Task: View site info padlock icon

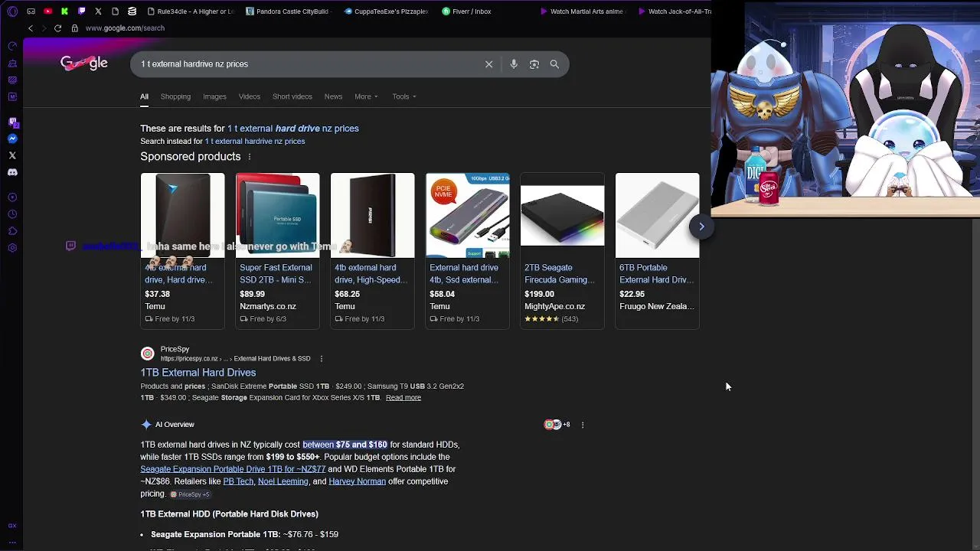Action: [74, 28]
